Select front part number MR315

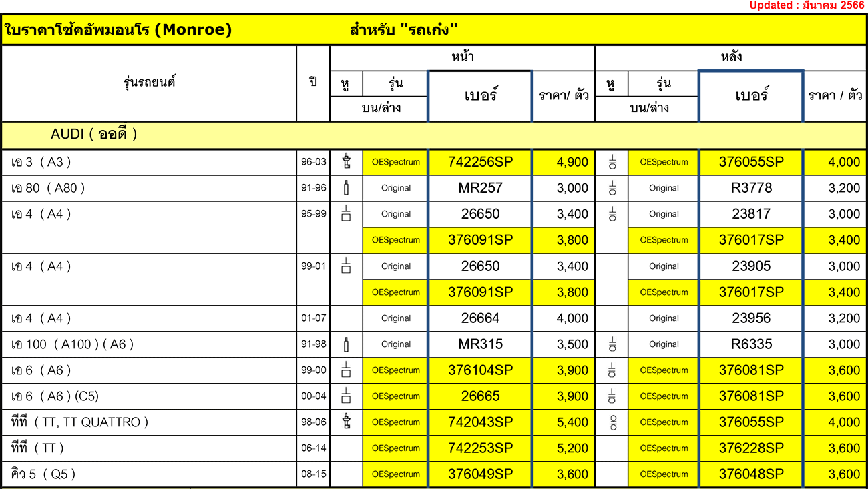tap(480, 344)
